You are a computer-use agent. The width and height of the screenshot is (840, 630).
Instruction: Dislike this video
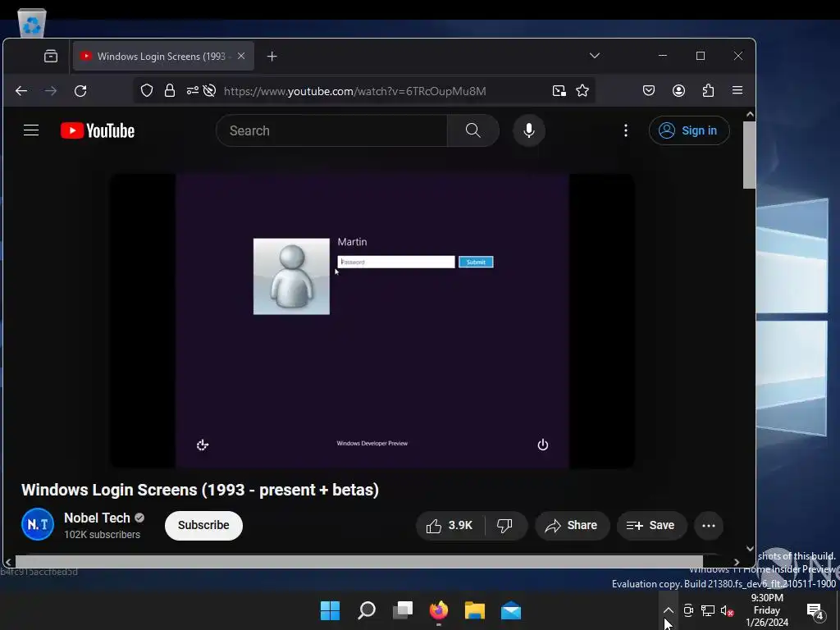click(504, 526)
